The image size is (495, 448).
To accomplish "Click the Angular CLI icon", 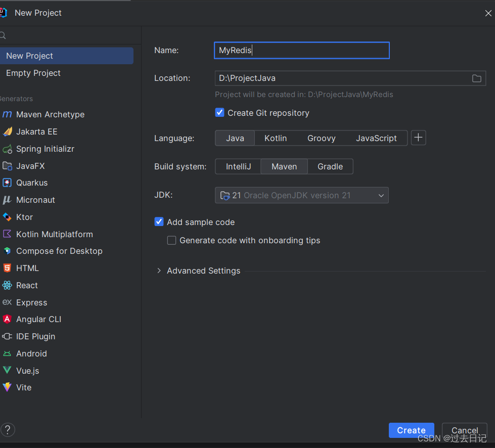I will [x=7, y=320].
